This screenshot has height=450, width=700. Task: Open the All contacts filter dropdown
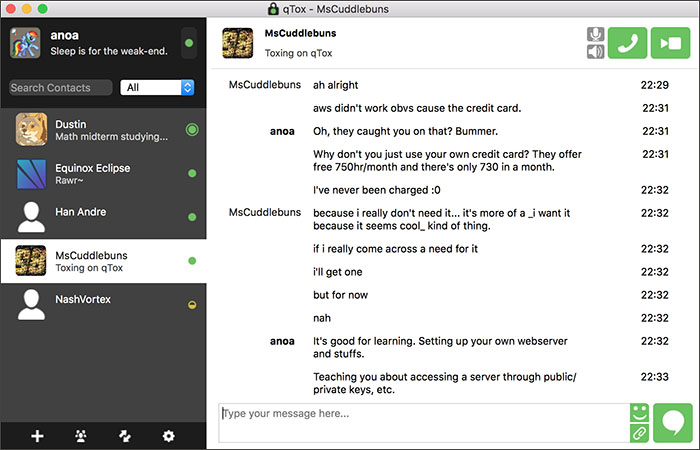click(x=156, y=88)
